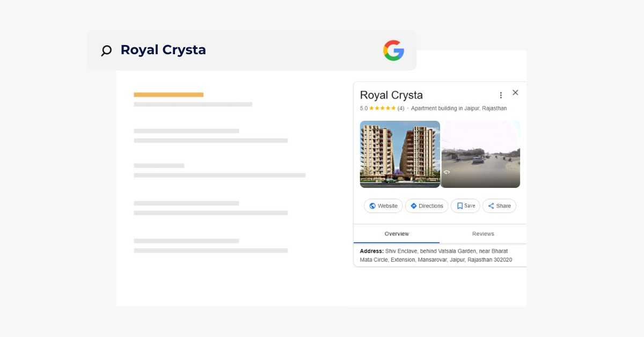
Task: Click the Street View rotate icon
Action: coord(447,172)
